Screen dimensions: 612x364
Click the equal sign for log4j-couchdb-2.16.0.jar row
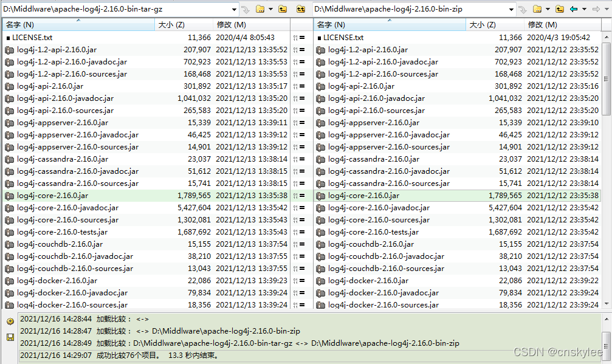pos(302,245)
